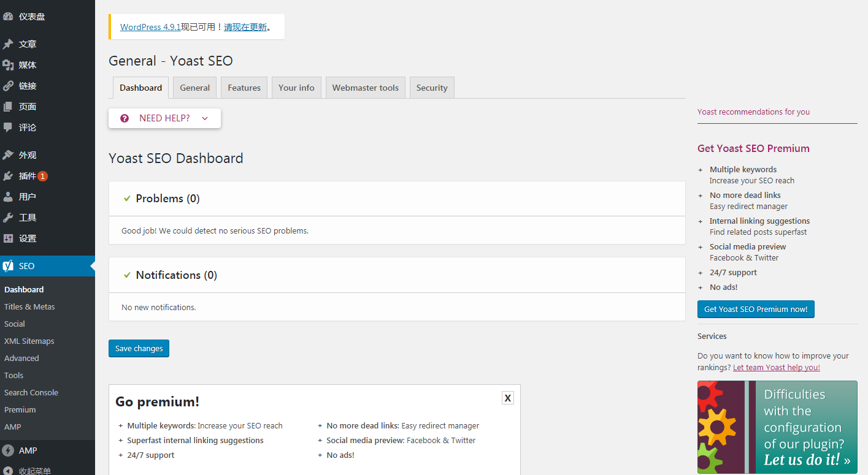This screenshot has width=868, height=475.
Task: Click the dashboard gauge icon (仪表盘)
Action: (8, 17)
